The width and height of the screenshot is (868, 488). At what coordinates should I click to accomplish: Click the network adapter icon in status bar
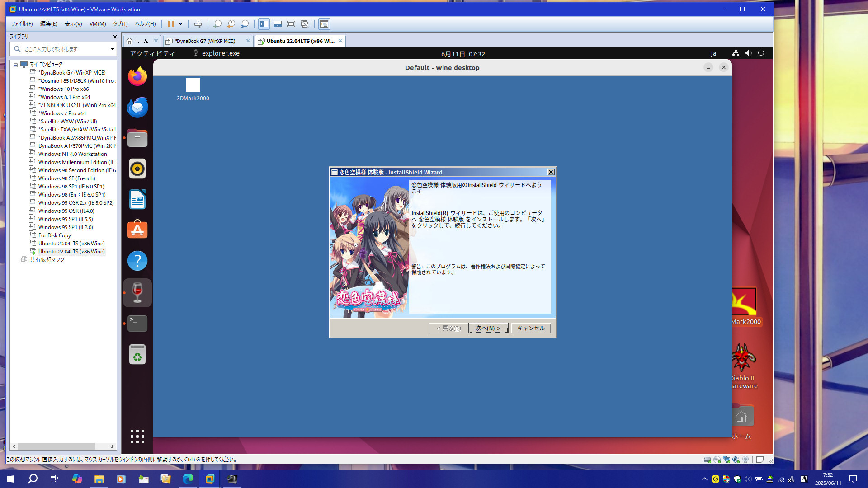tap(726, 460)
